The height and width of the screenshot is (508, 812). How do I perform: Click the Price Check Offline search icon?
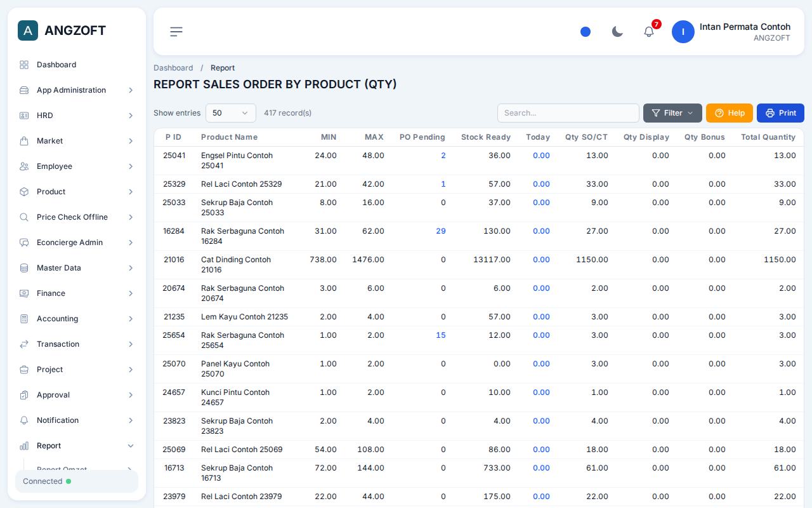point(24,217)
